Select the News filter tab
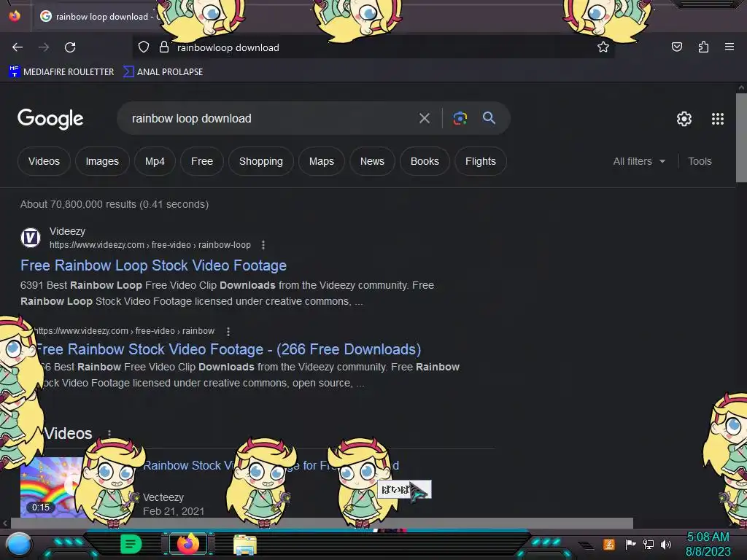Image resolution: width=747 pixels, height=560 pixels. [x=372, y=161]
